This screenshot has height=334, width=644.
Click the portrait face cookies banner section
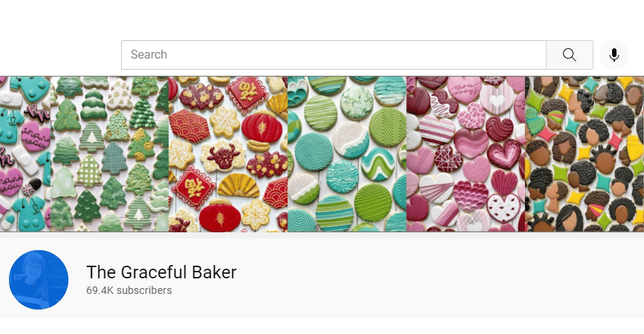pyautogui.click(x=585, y=154)
